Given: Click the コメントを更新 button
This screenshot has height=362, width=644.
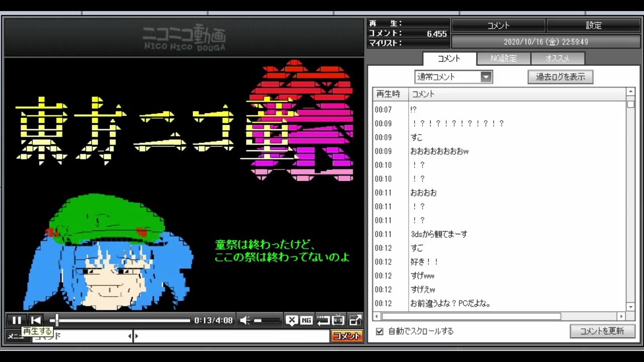Looking at the screenshot, I should [602, 331].
